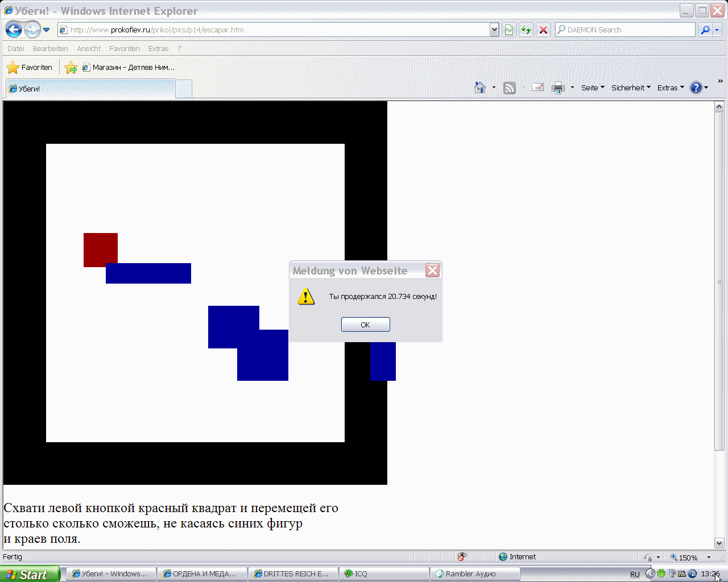The image size is (728, 582).
Task: Click the new tab button
Action: tap(184, 89)
